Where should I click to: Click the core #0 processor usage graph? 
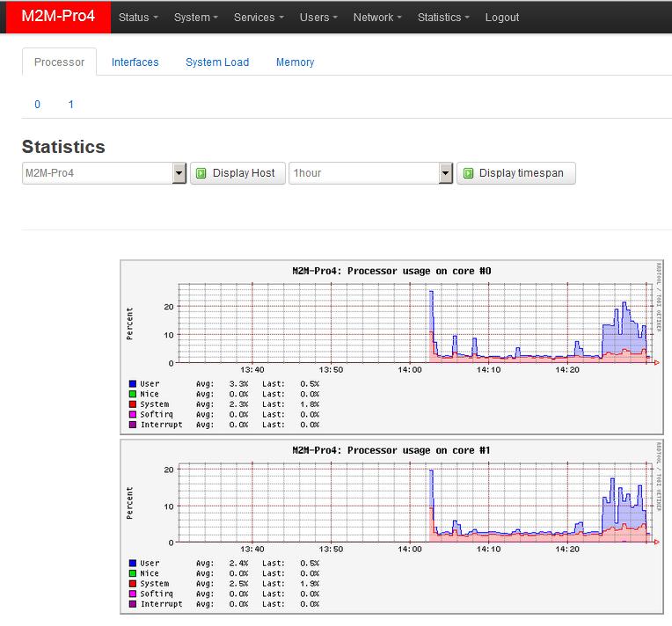[x=391, y=347]
